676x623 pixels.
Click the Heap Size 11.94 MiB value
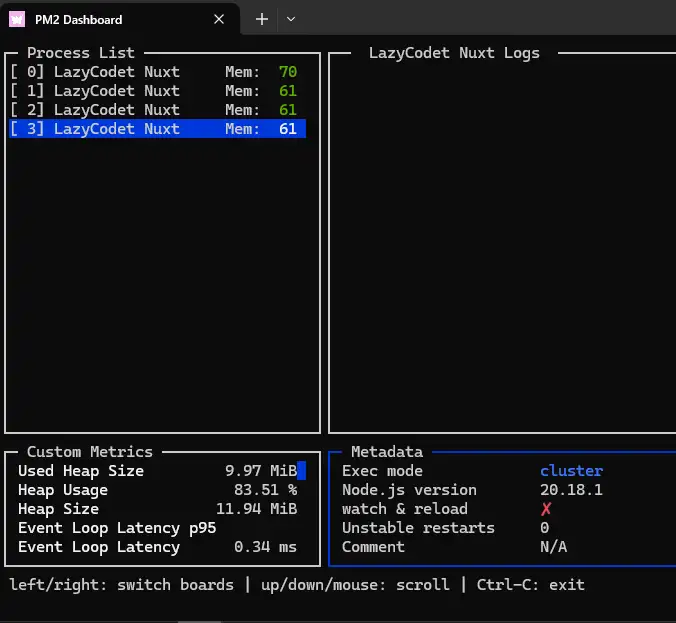[257, 509]
